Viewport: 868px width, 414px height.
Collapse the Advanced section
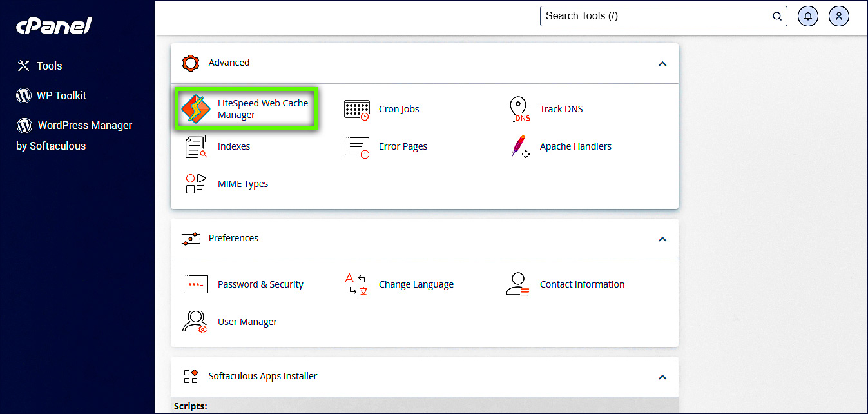click(x=662, y=64)
